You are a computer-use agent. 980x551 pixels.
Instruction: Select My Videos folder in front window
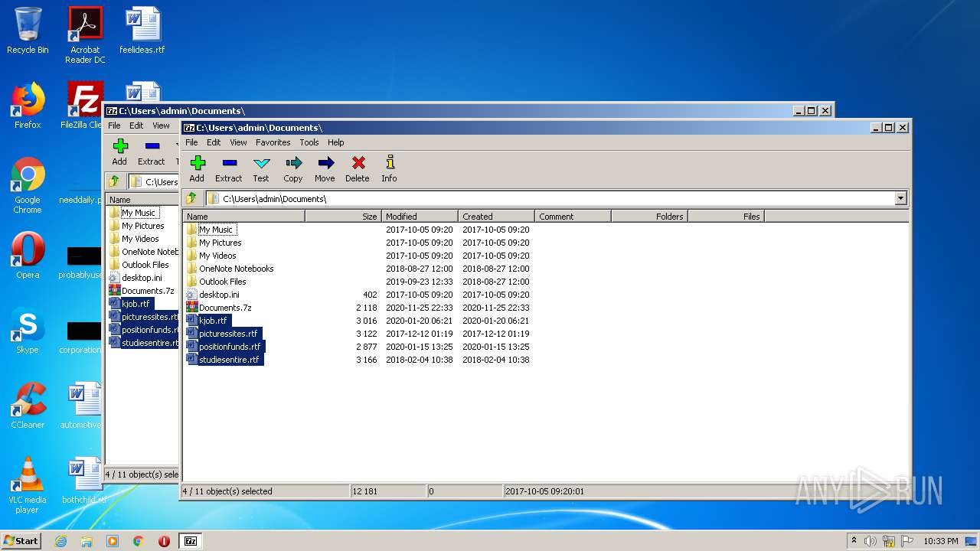(211, 256)
